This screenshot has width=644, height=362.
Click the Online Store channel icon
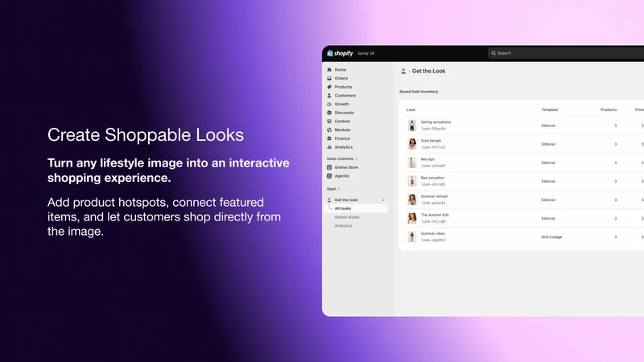pos(329,167)
